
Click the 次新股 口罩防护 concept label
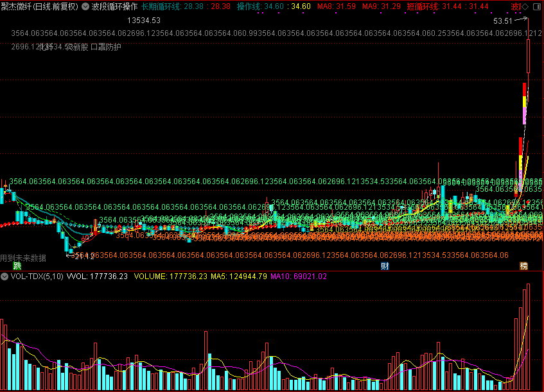(93, 47)
